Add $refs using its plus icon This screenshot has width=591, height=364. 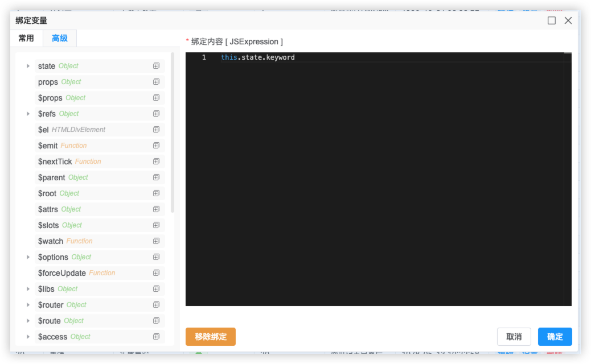tap(156, 114)
